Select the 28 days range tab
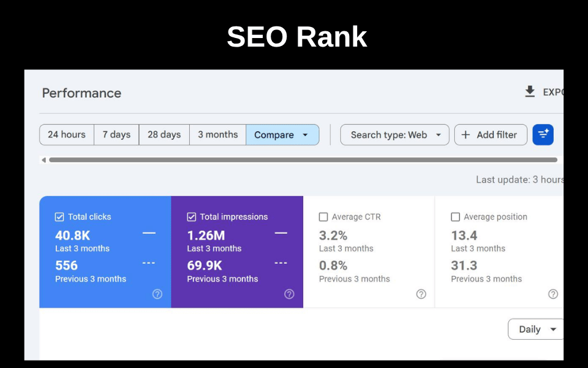 point(164,135)
